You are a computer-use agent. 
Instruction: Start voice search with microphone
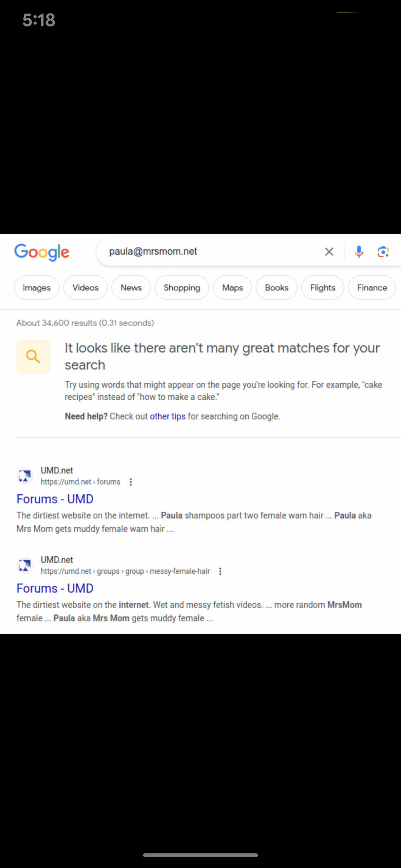[x=359, y=252]
